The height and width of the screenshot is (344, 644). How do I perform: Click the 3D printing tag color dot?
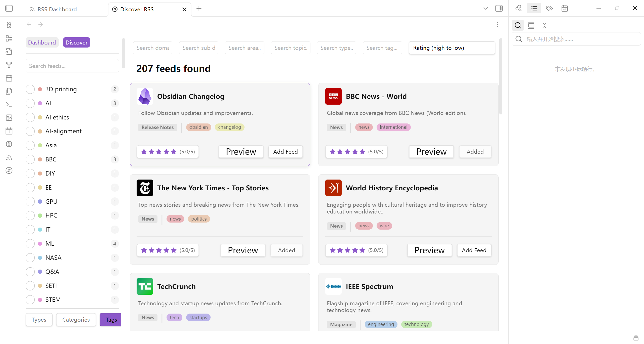(x=40, y=89)
